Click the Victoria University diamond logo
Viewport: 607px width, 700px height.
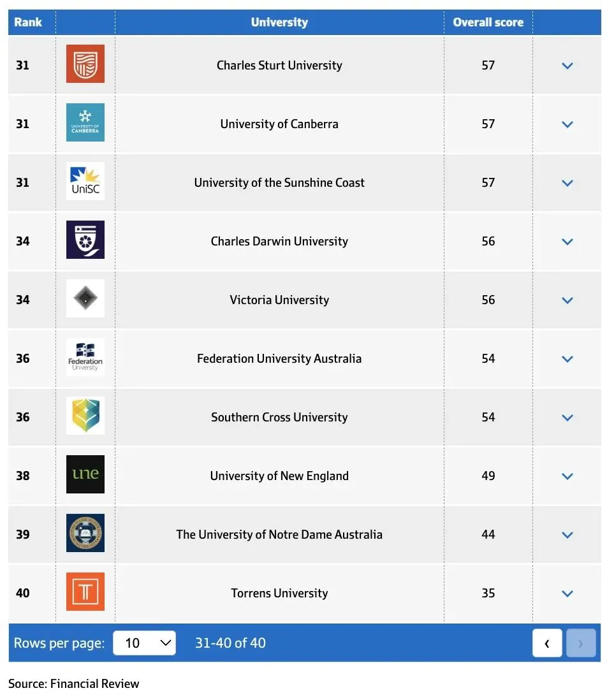point(85,298)
